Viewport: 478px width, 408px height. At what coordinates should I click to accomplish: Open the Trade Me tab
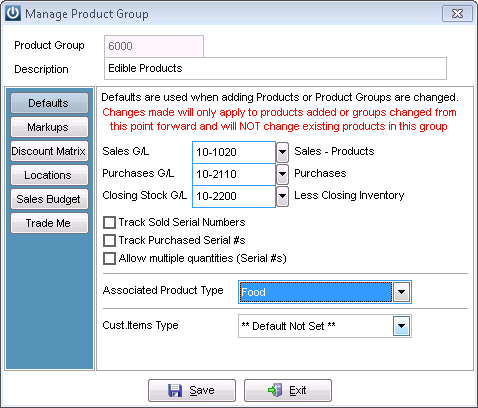point(49,223)
